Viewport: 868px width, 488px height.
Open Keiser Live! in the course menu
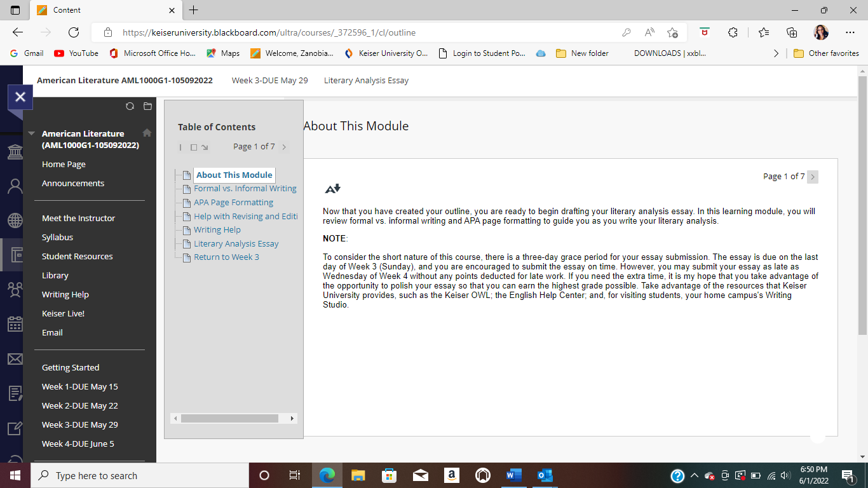click(63, 313)
